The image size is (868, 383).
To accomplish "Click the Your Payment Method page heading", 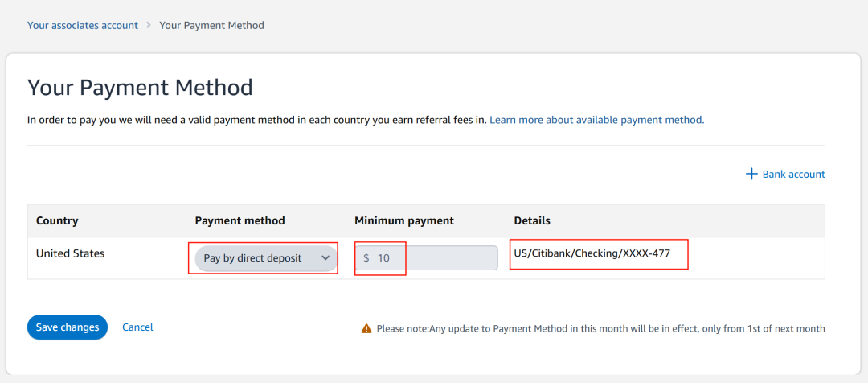I will click(x=140, y=88).
